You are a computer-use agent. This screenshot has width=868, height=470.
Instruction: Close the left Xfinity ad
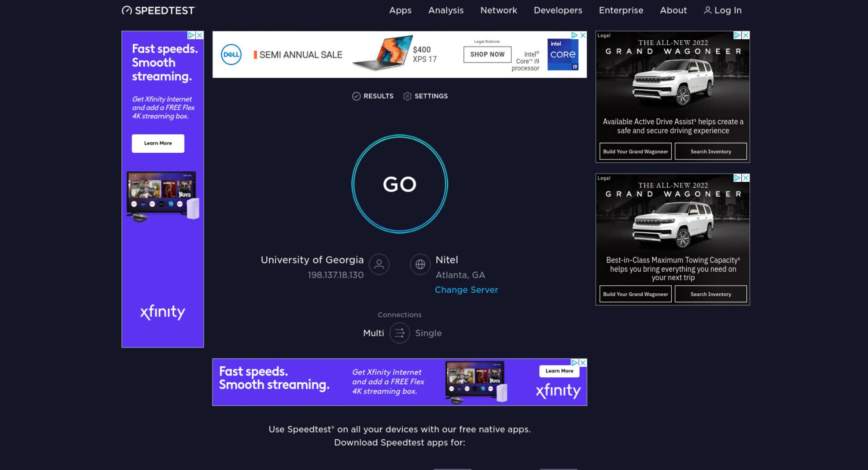pos(199,35)
